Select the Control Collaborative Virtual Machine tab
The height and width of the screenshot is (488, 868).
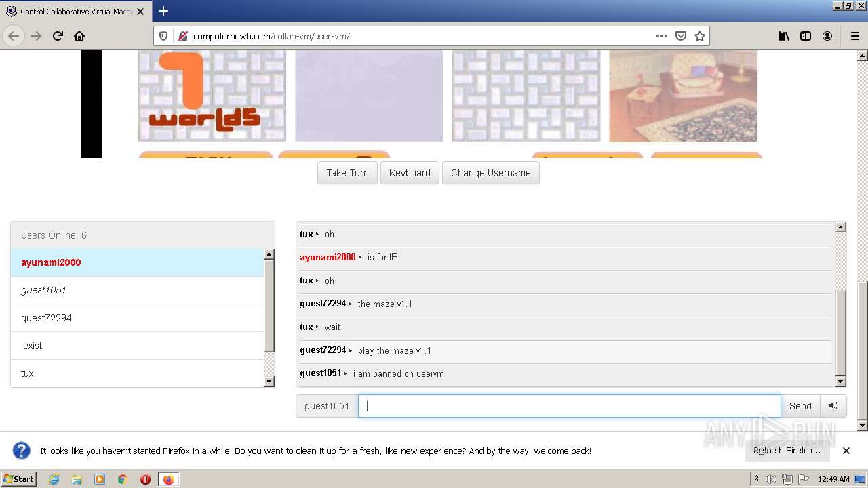[x=75, y=11]
